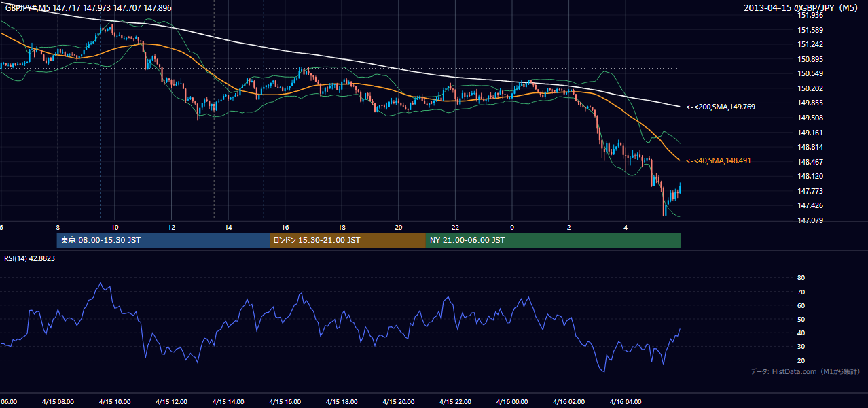
Task: Select the NY 21:00-06:00 JST session bar
Action: [x=554, y=240]
